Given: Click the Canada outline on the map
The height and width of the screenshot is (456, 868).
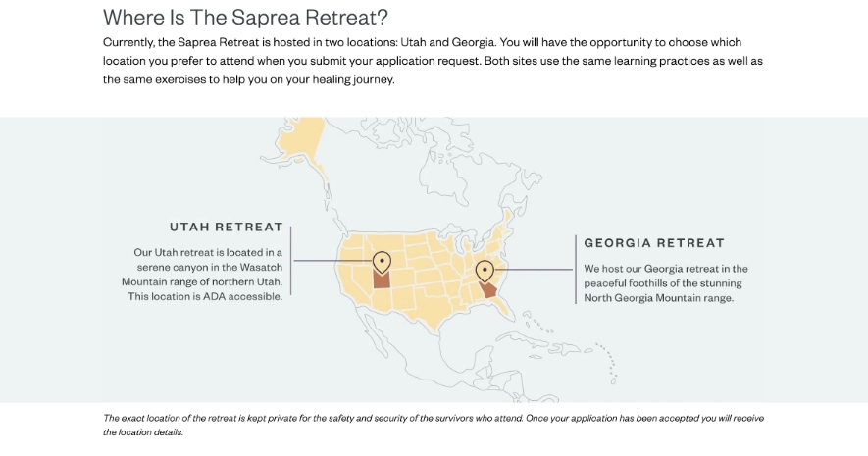Looking at the screenshot, I should (432, 177).
